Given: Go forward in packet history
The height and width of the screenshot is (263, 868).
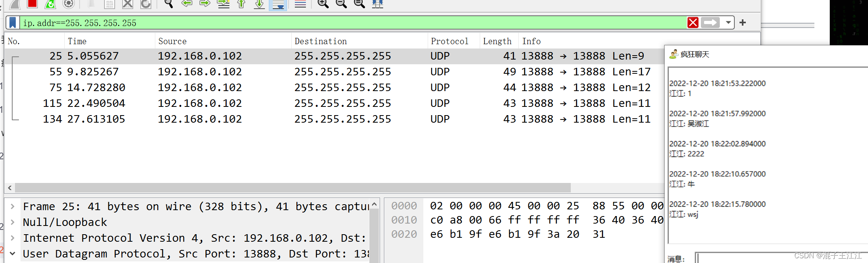Looking at the screenshot, I should tap(205, 4).
